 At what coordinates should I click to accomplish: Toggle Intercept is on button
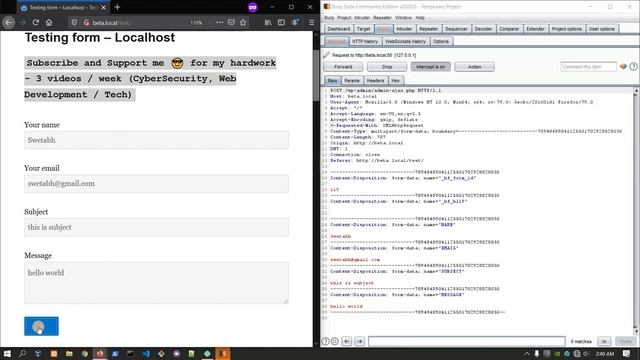(x=431, y=67)
